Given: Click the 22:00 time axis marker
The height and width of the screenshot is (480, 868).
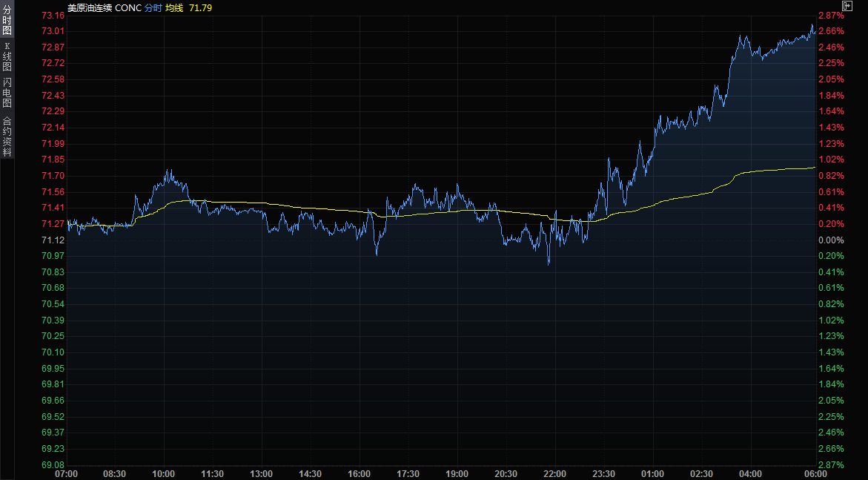Looking at the screenshot, I should coord(554,474).
